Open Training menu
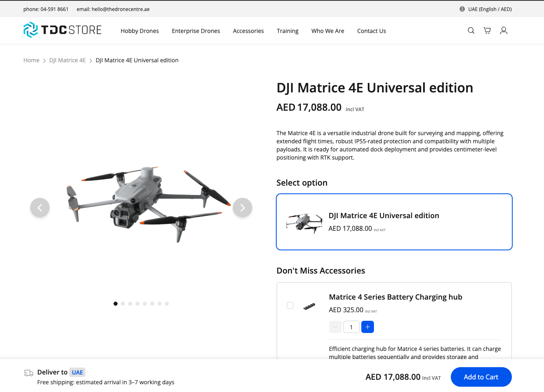The width and height of the screenshot is (544, 392). (288, 31)
